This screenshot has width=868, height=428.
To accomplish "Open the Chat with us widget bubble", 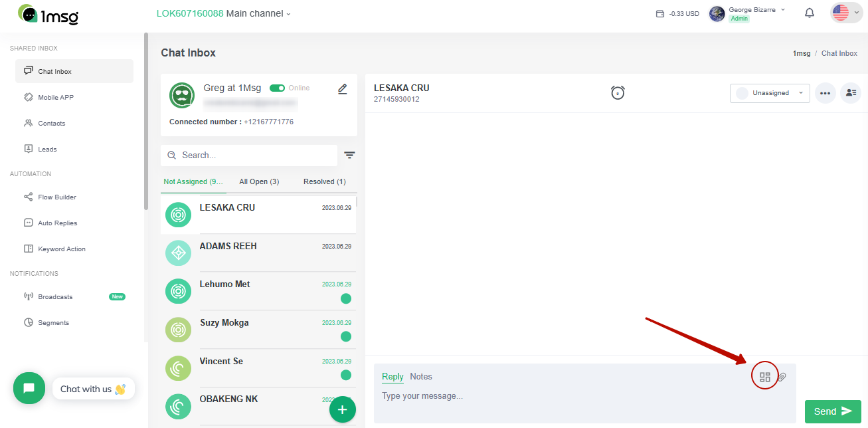I will [x=29, y=388].
